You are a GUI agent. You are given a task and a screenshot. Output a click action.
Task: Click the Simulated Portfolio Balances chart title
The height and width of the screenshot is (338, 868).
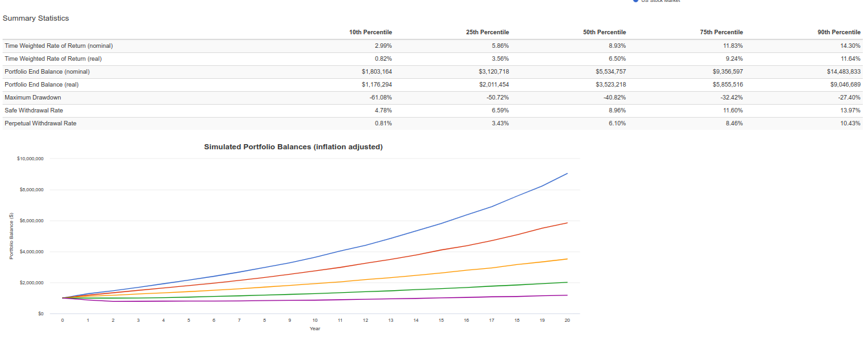coord(293,147)
